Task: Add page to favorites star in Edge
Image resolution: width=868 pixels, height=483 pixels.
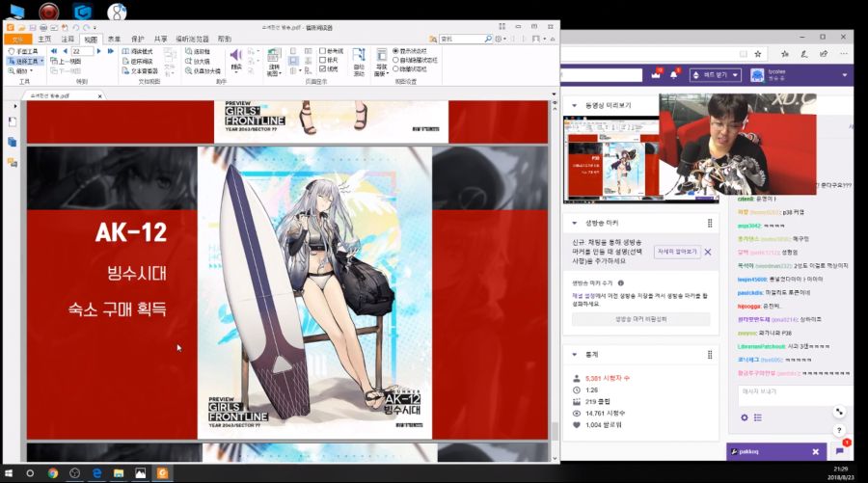Action: point(758,54)
